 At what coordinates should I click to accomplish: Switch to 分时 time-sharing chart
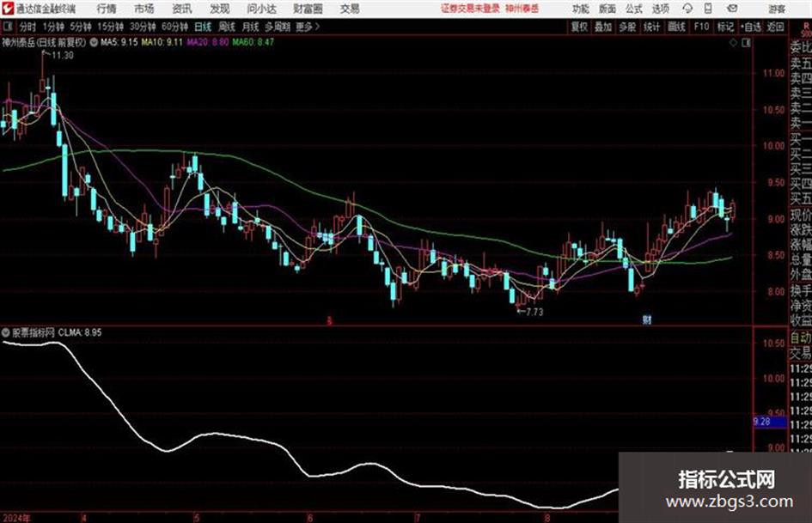[28, 27]
